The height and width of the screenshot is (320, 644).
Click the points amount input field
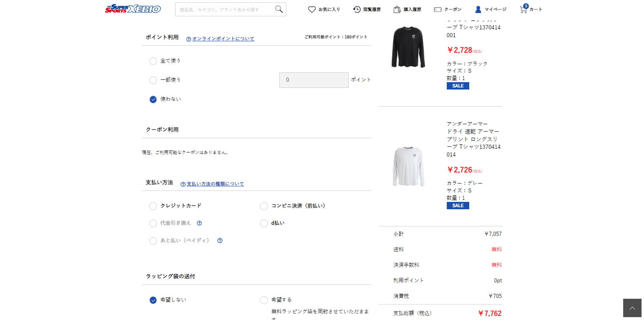coord(314,80)
